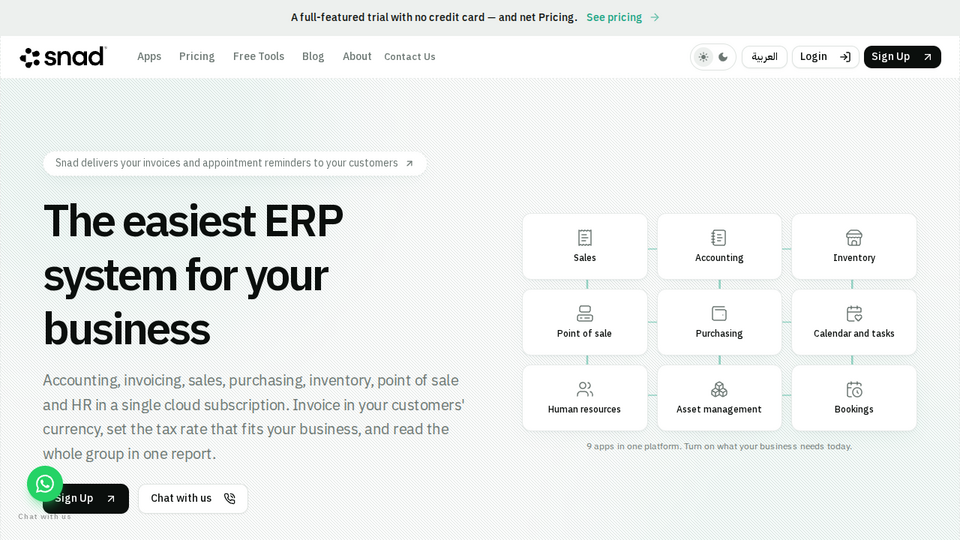Click the hero Sign Up button
This screenshot has height=540, width=960.
click(86, 498)
